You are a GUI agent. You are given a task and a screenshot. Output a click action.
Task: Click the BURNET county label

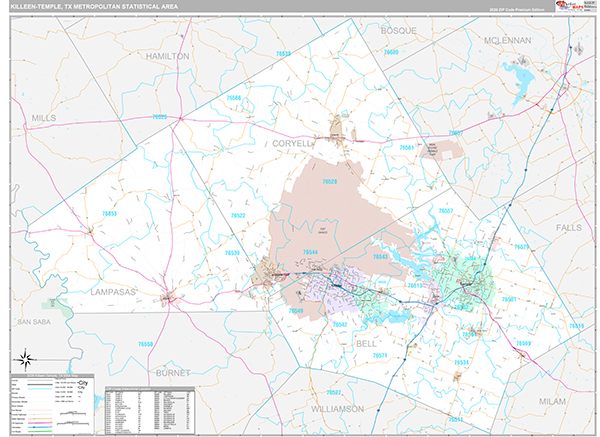(172, 372)
